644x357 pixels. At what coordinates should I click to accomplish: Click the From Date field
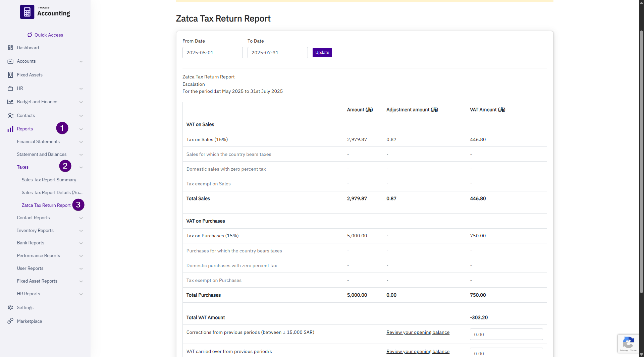(x=212, y=53)
